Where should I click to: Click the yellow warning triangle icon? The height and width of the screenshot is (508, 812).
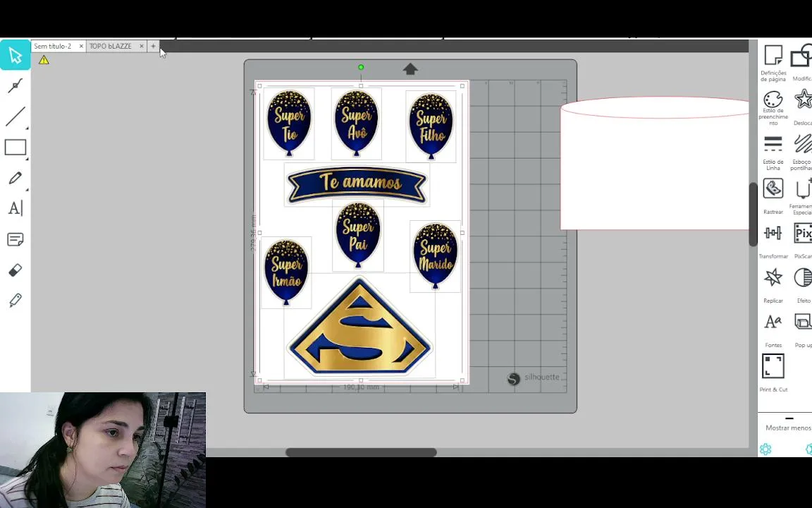(x=44, y=60)
